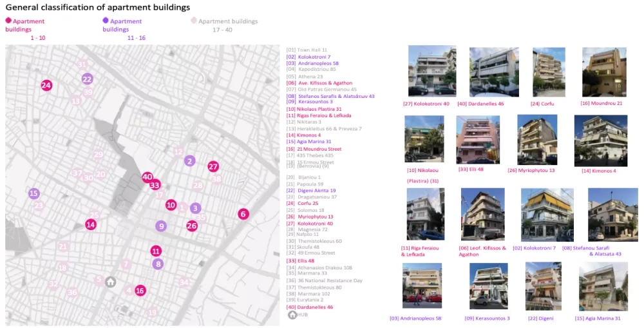Click list entry '[36] 36 National Resistance Day'

point(325,281)
